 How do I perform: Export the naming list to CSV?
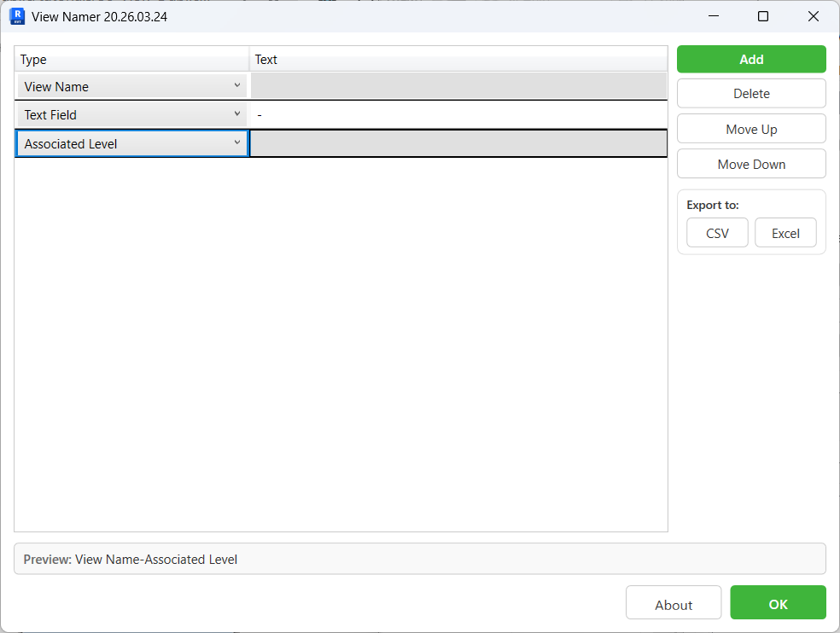tap(717, 232)
